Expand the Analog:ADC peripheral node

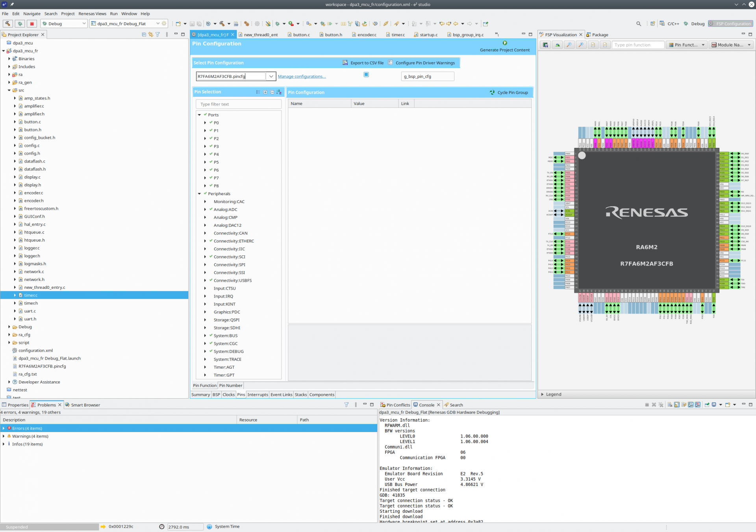pyautogui.click(x=205, y=209)
